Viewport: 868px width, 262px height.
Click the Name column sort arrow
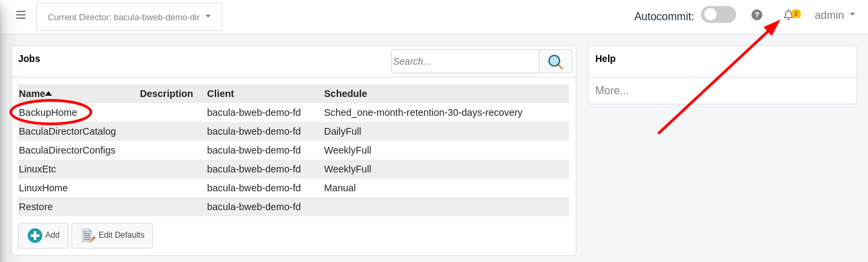coord(48,94)
